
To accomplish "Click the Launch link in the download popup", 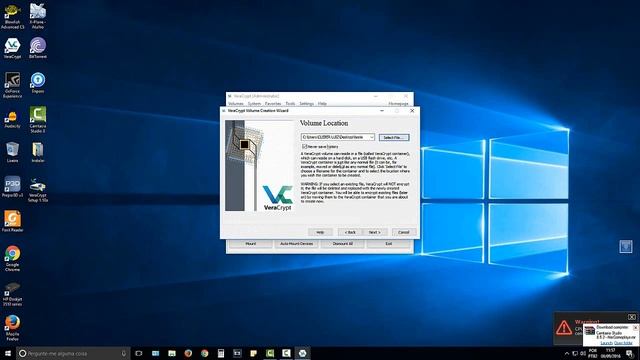I will pyautogui.click(x=607, y=343).
